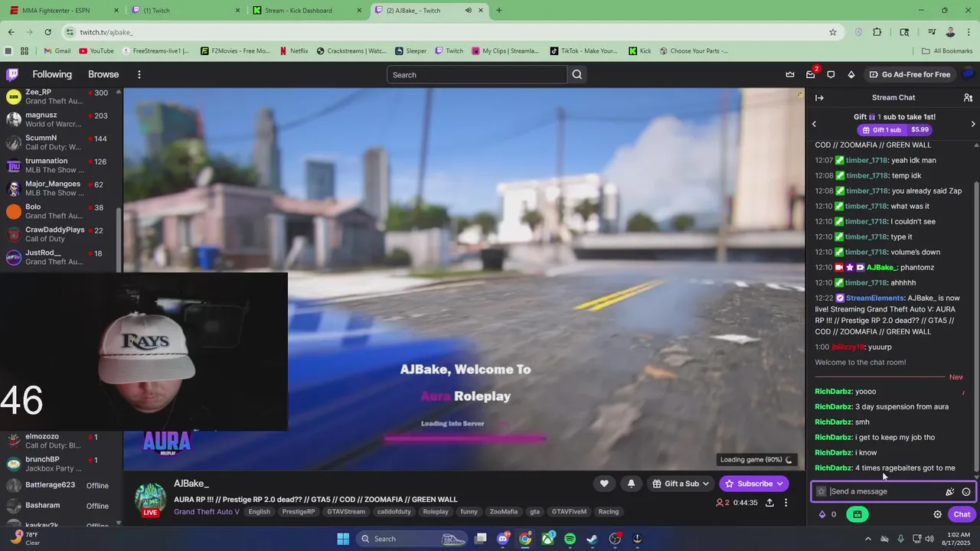This screenshot has width=980, height=551.
Task: Bookmark this page with star icon
Action: [x=833, y=32]
